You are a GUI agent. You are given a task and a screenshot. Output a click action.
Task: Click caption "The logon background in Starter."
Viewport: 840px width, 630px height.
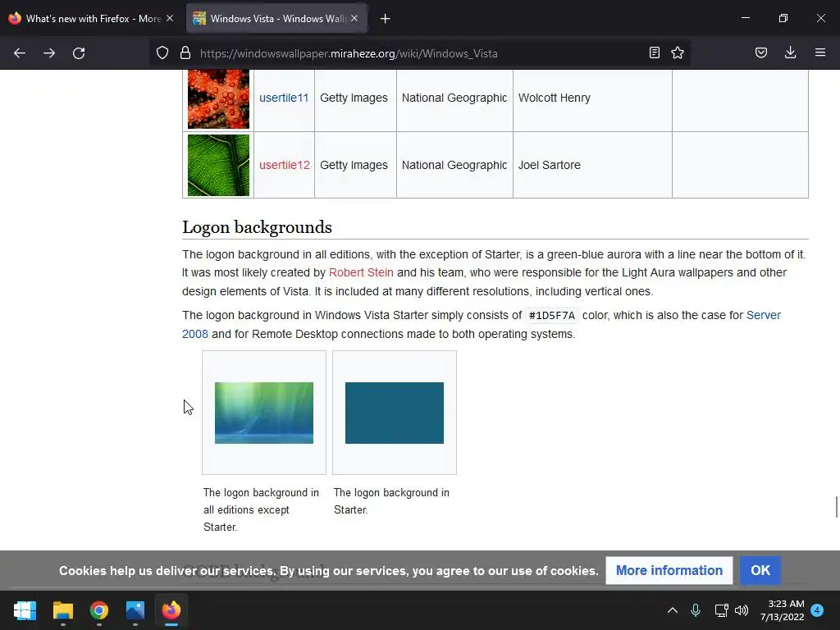(391, 501)
